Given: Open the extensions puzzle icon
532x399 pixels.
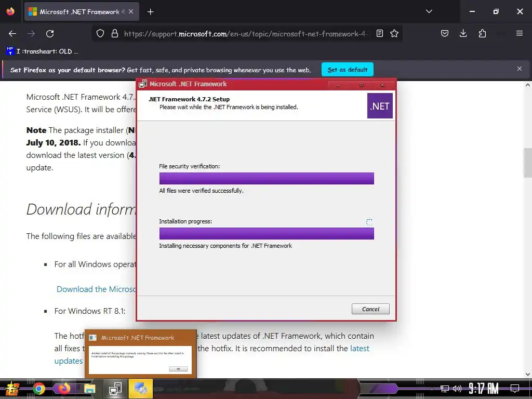Looking at the screenshot, I should pyautogui.click(x=482, y=34).
